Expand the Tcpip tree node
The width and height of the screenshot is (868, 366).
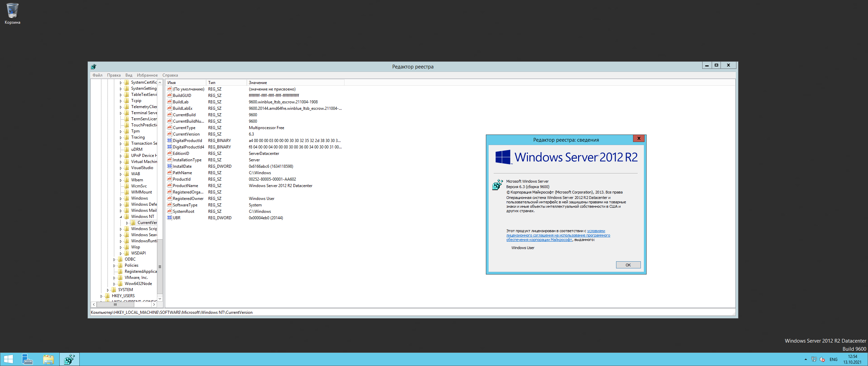pos(120,101)
